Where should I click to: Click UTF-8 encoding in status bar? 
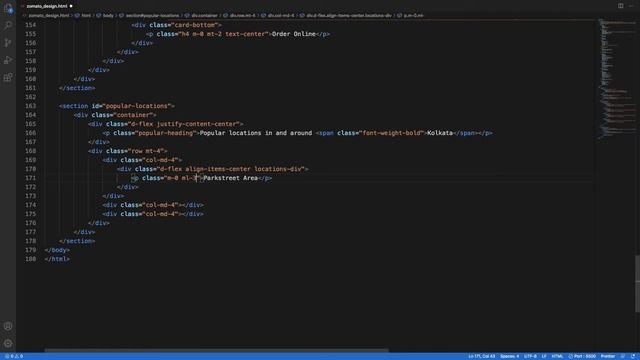530,356
